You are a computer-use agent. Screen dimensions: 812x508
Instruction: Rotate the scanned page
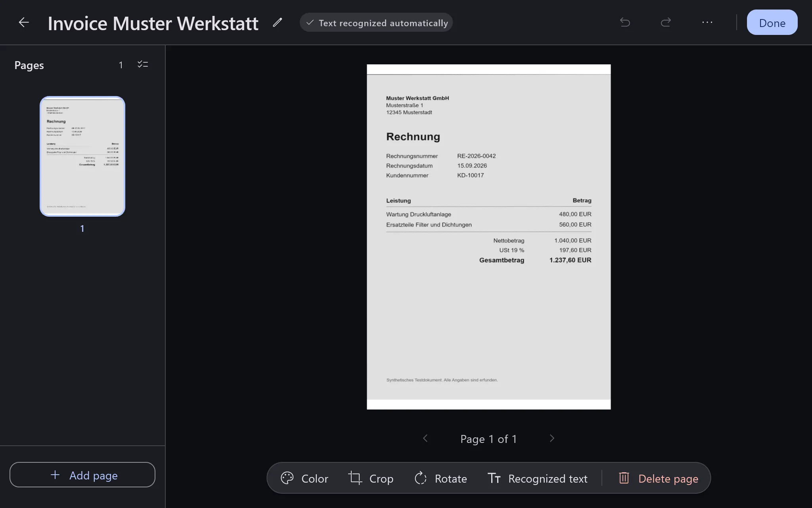[440, 478]
